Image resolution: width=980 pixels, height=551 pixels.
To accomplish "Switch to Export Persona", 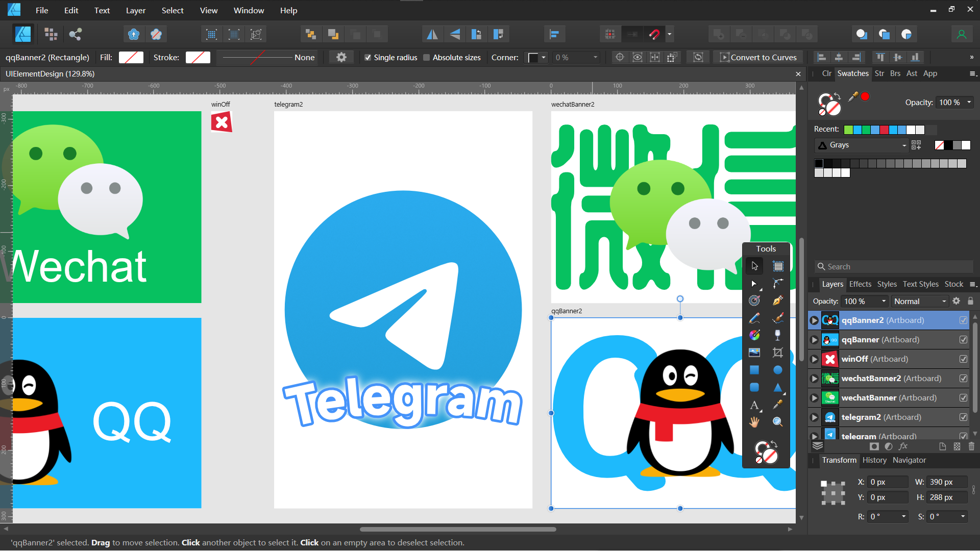I will coord(76,34).
